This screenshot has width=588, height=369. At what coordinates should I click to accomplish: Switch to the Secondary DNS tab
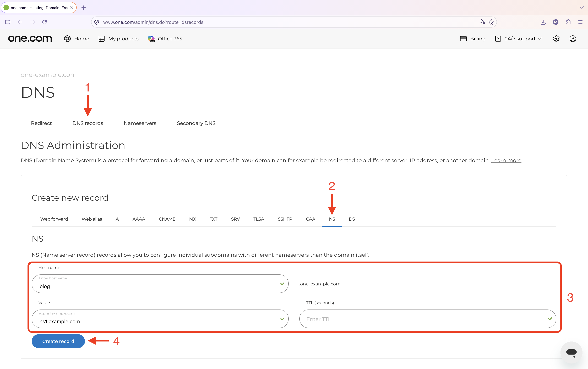point(196,123)
